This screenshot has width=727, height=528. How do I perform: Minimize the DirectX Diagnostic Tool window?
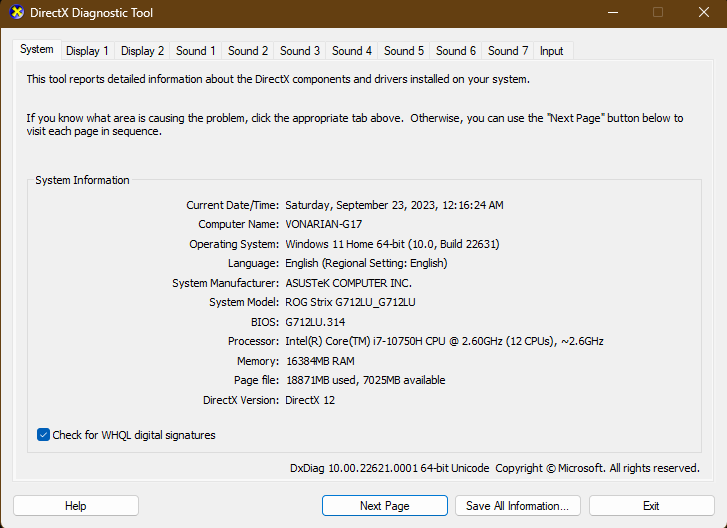click(x=613, y=13)
